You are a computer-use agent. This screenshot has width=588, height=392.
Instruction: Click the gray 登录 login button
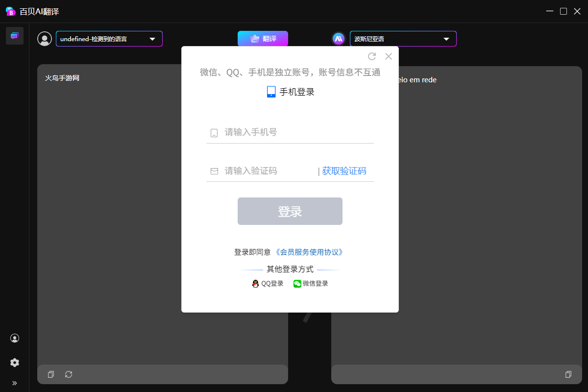pos(290,211)
